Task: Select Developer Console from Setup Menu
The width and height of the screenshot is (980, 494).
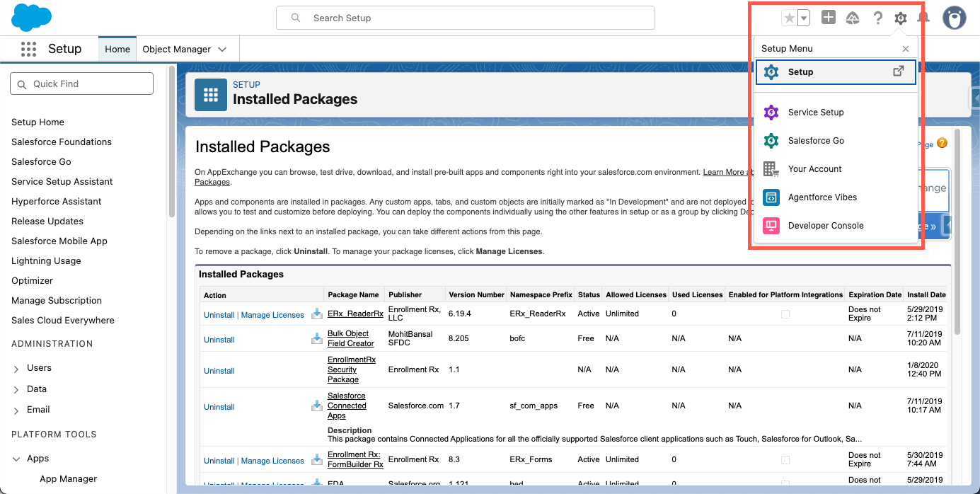Action: (826, 226)
